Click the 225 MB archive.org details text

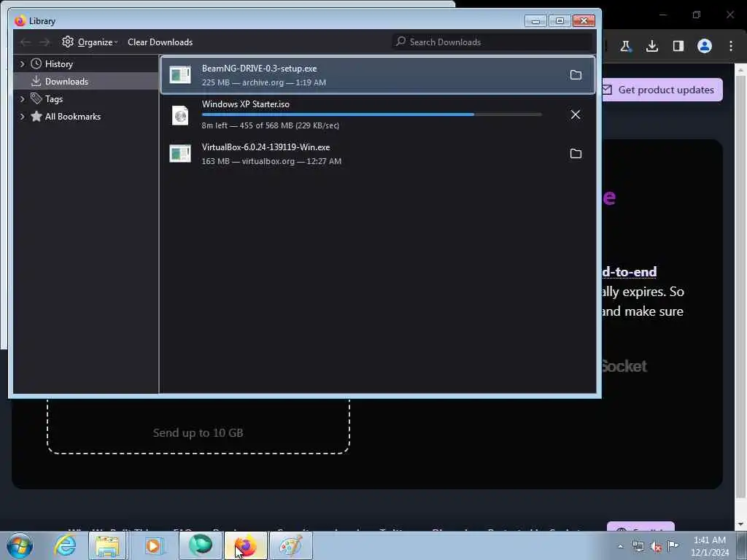[263, 82]
